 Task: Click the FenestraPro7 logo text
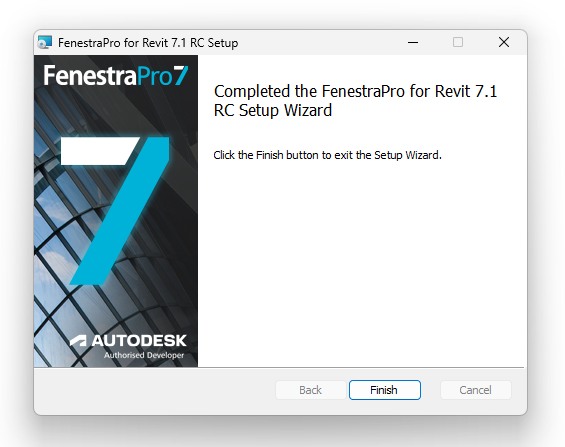click(116, 75)
